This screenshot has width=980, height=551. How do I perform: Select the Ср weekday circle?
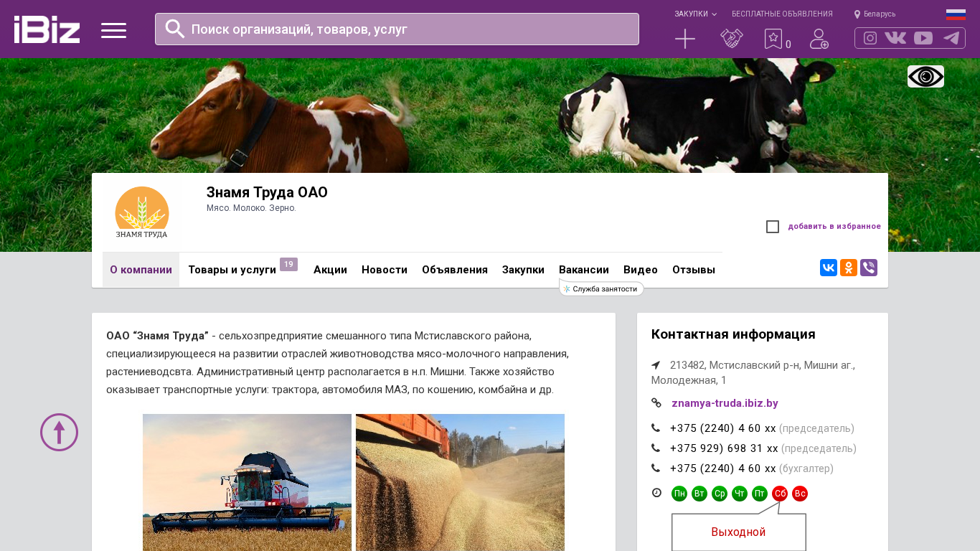(x=720, y=494)
